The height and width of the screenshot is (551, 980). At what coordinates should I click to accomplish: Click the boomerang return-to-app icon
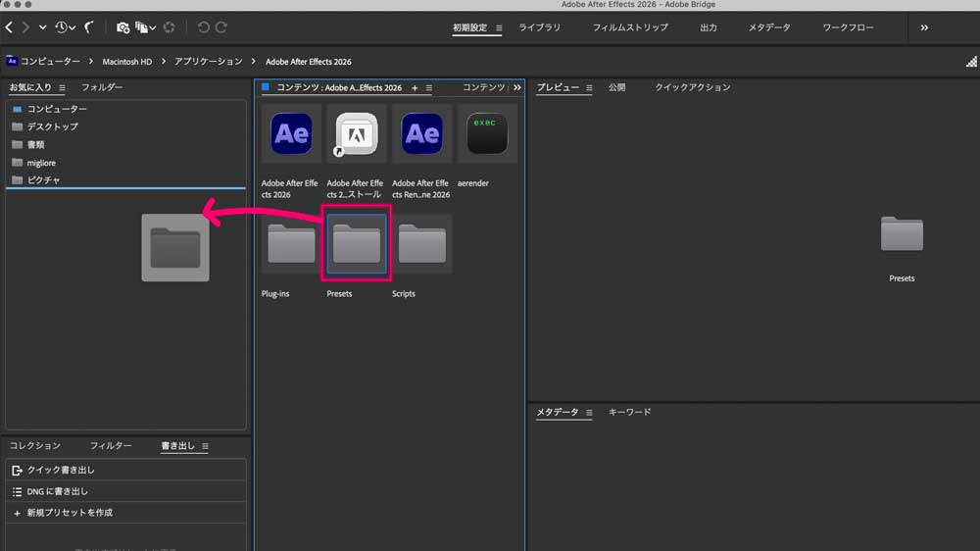pos(89,27)
